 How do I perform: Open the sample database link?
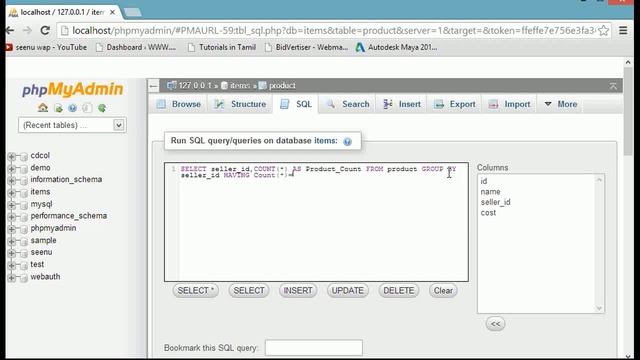tap(43, 240)
